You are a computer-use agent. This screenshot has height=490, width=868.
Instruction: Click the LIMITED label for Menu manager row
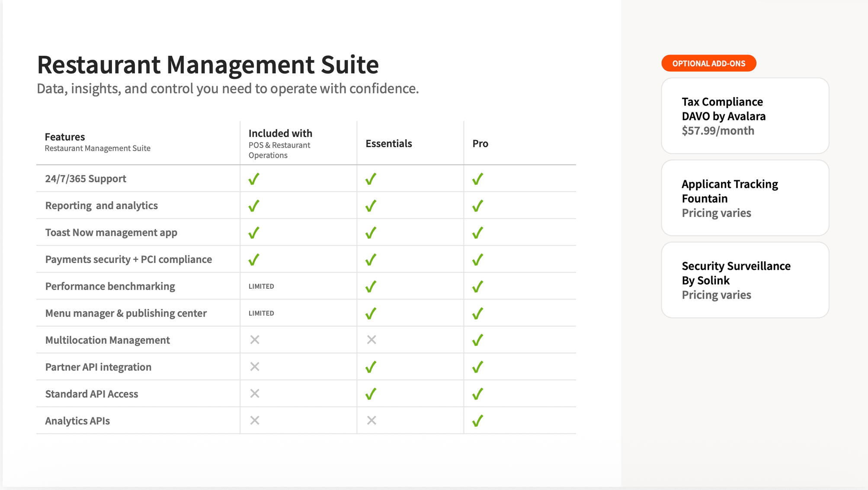[x=261, y=313]
